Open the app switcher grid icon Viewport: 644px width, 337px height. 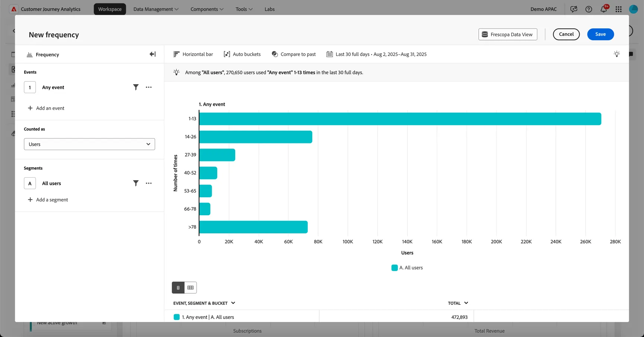pos(619,9)
